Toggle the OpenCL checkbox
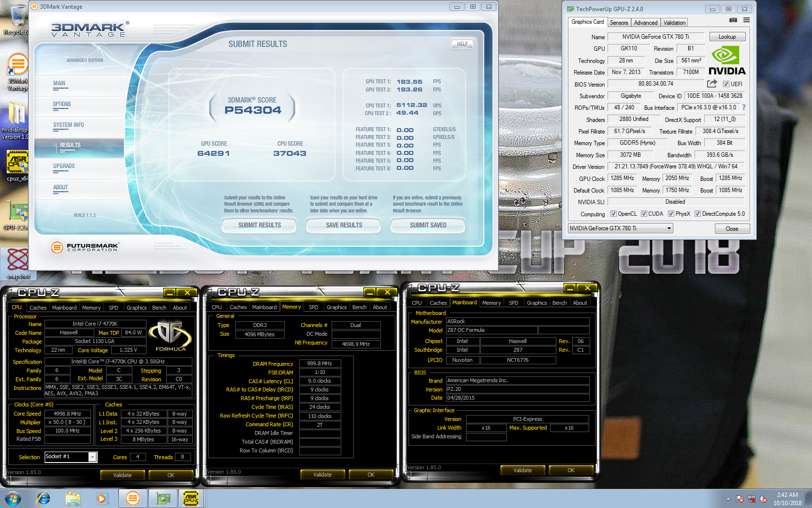This screenshot has height=508, width=812. [x=613, y=214]
